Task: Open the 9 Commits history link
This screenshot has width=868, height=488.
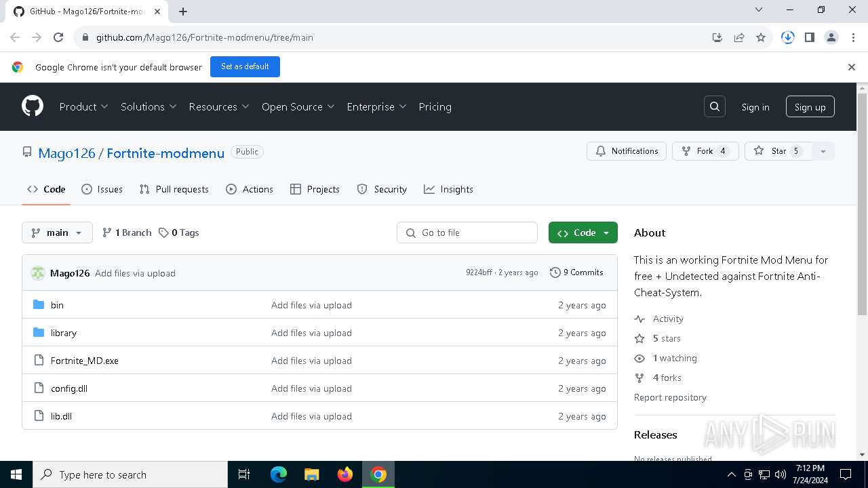Action: click(x=576, y=272)
